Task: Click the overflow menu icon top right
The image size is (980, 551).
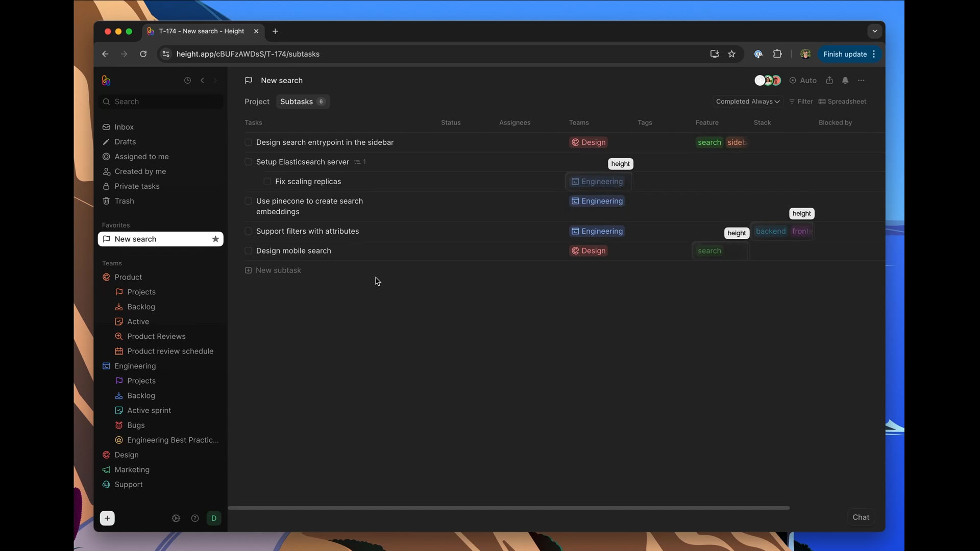Action: pyautogui.click(x=862, y=80)
